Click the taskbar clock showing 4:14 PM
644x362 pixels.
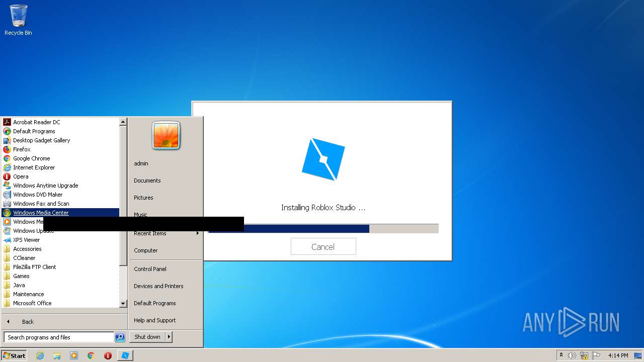(618, 355)
